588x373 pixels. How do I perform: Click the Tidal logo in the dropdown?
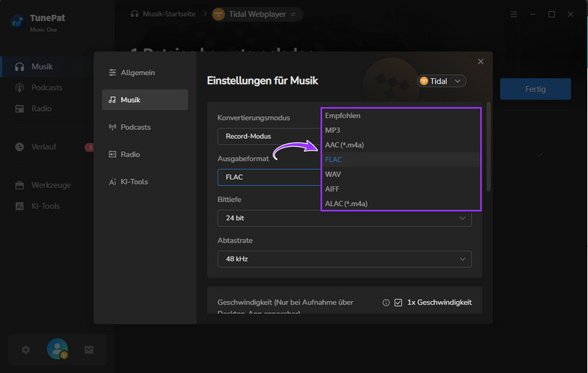click(424, 81)
